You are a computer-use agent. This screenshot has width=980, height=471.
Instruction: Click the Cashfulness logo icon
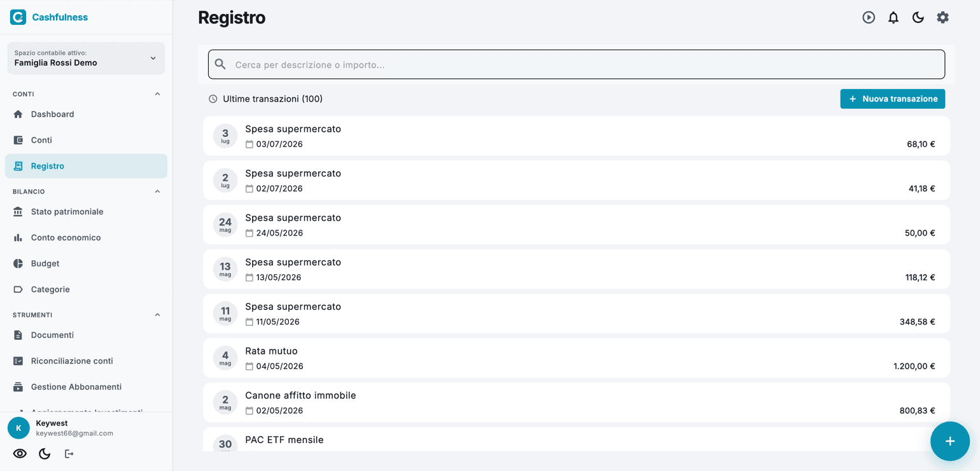[18, 17]
